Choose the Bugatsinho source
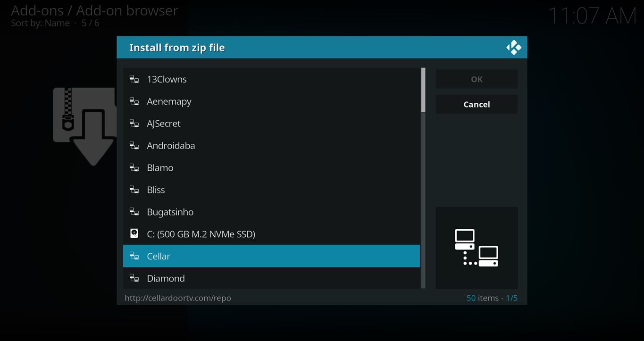This screenshot has height=341, width=644. (x=170, y=212)
